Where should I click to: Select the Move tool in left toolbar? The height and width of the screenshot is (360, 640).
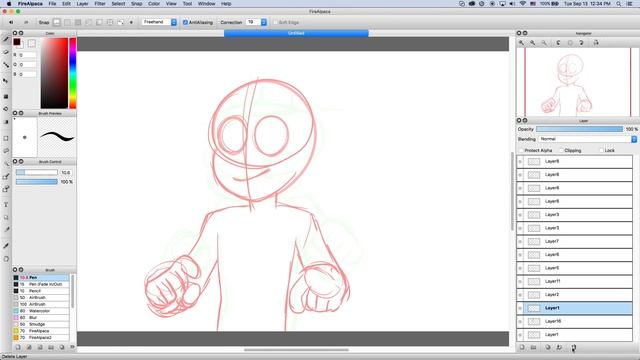point(6,81)
